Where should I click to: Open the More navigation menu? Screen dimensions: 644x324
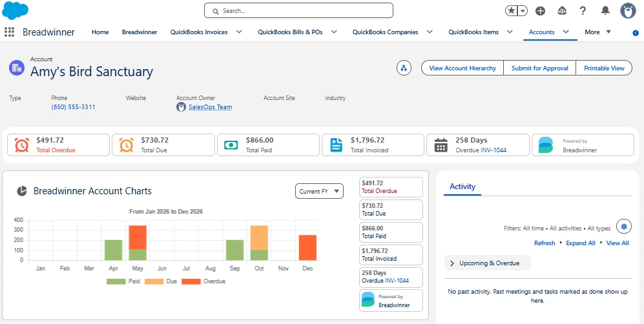click(598, 32)
